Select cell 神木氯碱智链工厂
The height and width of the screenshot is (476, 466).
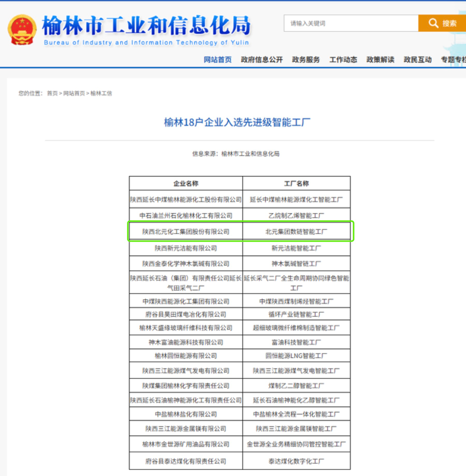(297, 263)
